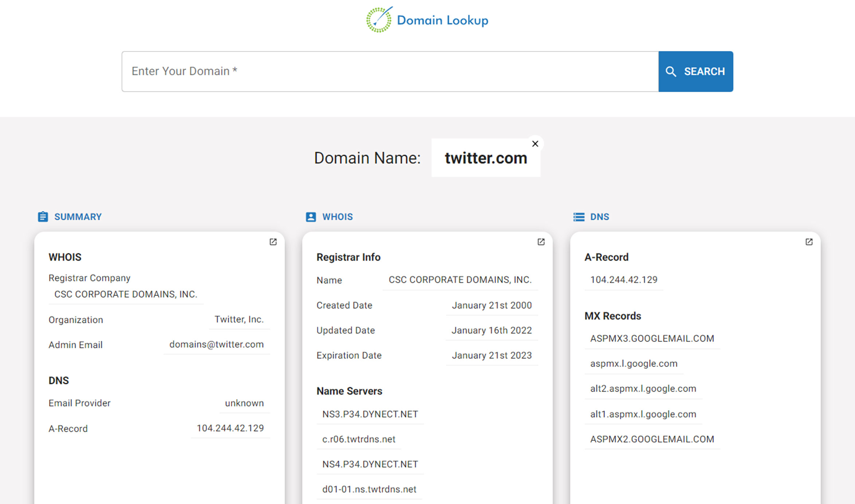Click the DNS heading in Summary card
This screenshot has height=504, width=855.
coord(59,381)
